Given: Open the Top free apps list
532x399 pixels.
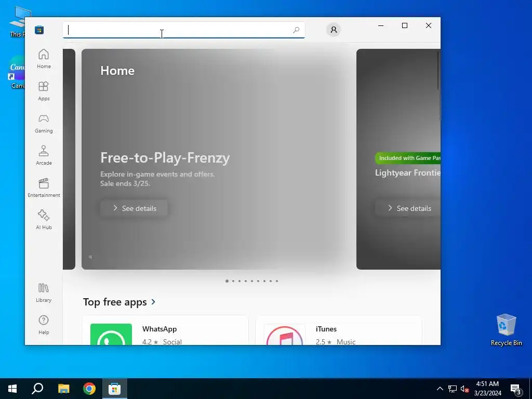Looking at the screenshot, I should pyautogui.click(x=115, y=302).
